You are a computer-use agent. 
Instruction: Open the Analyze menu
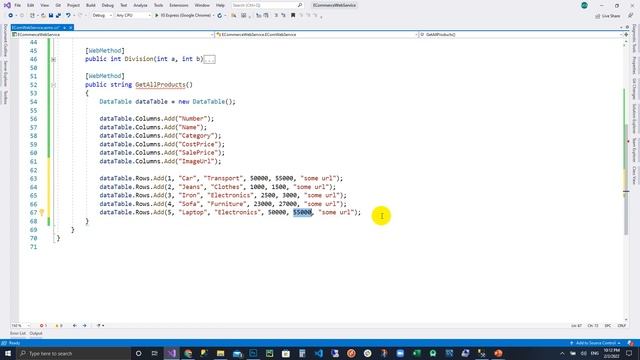click(x=140, y=5)
